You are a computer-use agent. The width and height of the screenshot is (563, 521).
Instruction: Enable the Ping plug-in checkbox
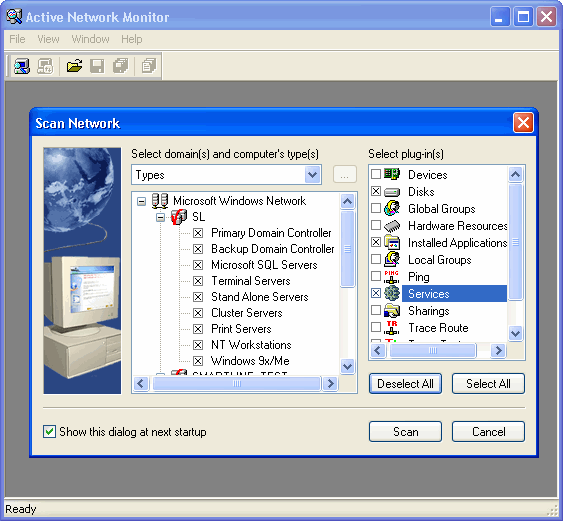[x=376, y=276]
